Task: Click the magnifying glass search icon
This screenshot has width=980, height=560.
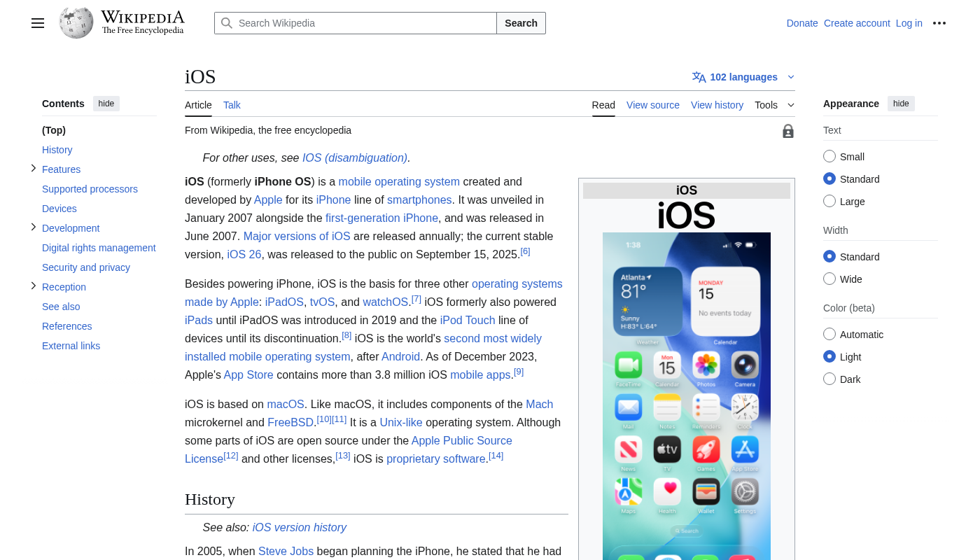Action: pyautogui.click(x=227, y=23)
